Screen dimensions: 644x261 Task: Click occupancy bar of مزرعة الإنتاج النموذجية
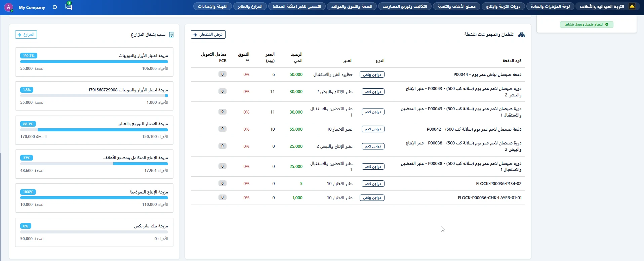click(x=94, y=198)
